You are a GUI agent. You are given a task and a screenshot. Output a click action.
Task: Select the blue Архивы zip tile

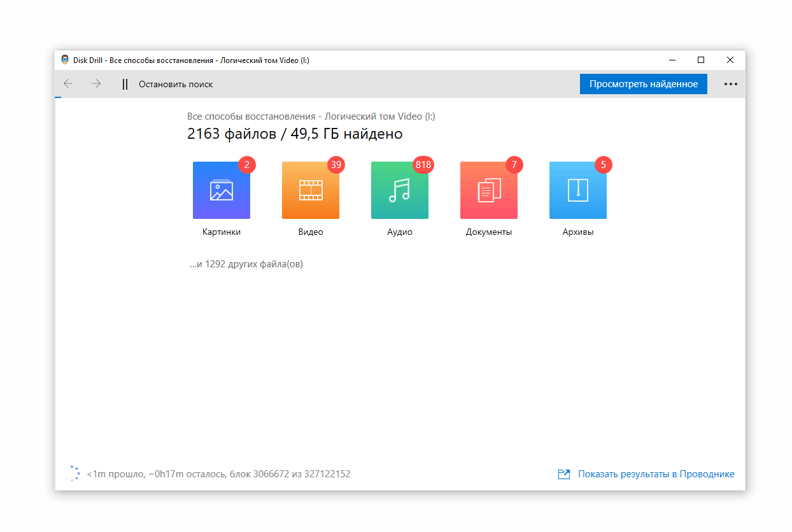578,190
